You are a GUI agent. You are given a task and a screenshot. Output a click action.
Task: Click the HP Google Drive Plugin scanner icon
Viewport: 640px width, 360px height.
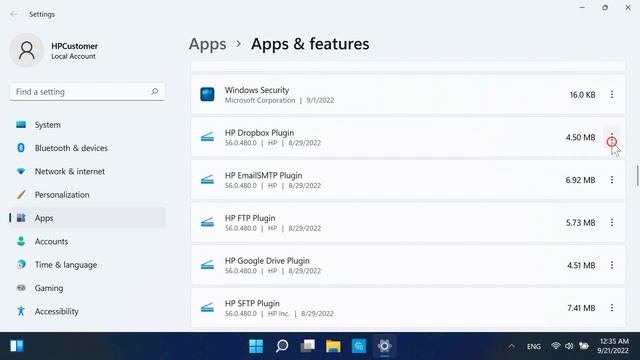coord(207,265)
